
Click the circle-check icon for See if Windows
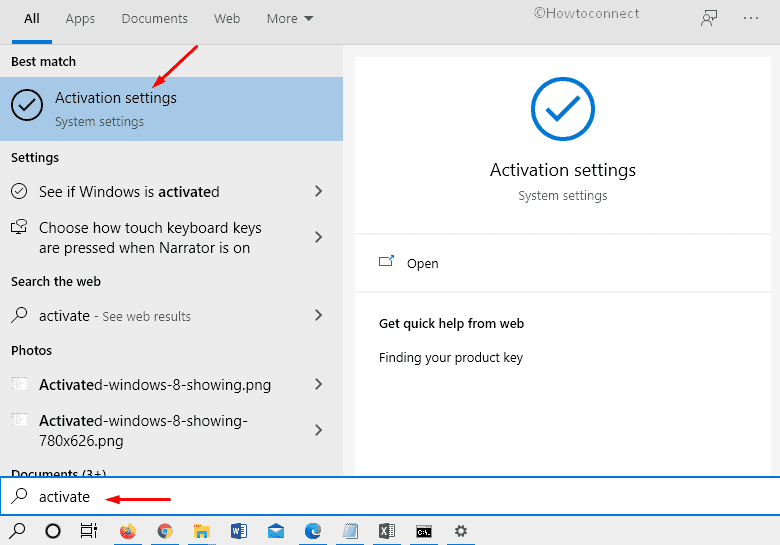tap(19, 191)
